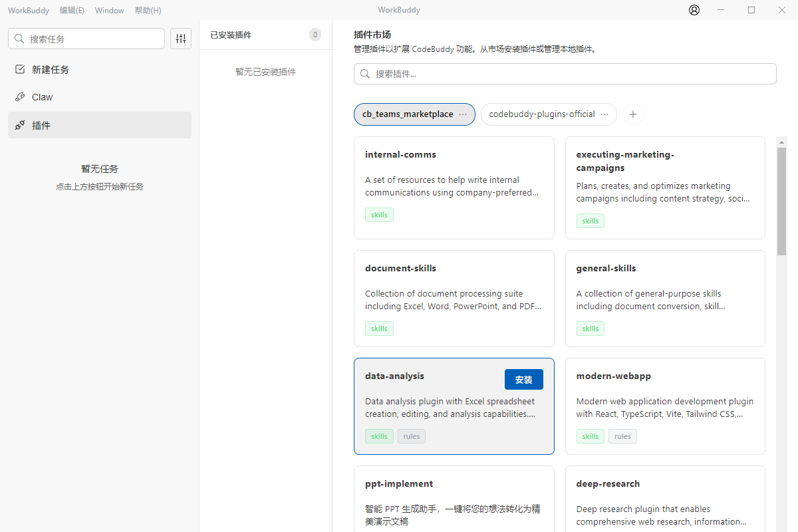Click the task filter settings icon

(181, 39)
